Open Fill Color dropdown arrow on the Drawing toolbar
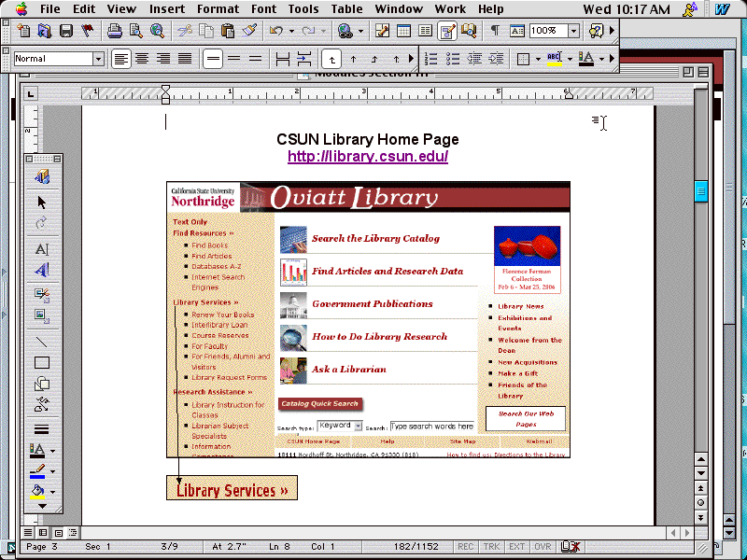The height and width of the screenshot is (560, 747). point(52,493)
